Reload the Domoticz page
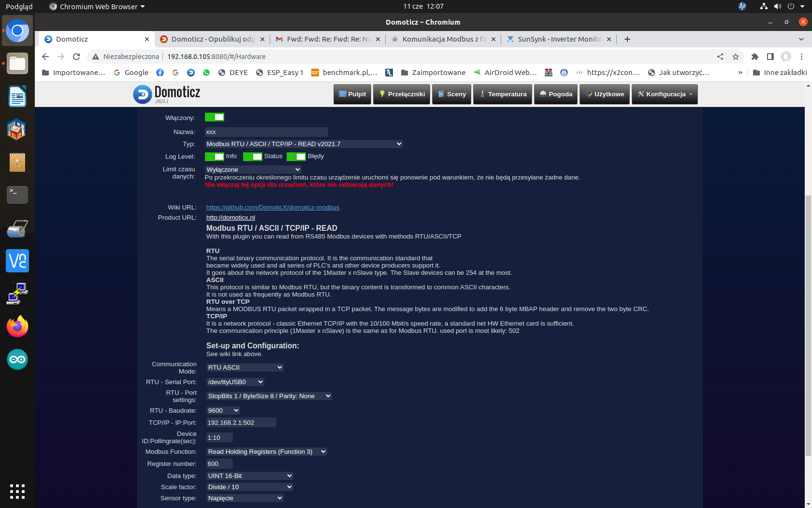812x508 pixels. point(76,57)
